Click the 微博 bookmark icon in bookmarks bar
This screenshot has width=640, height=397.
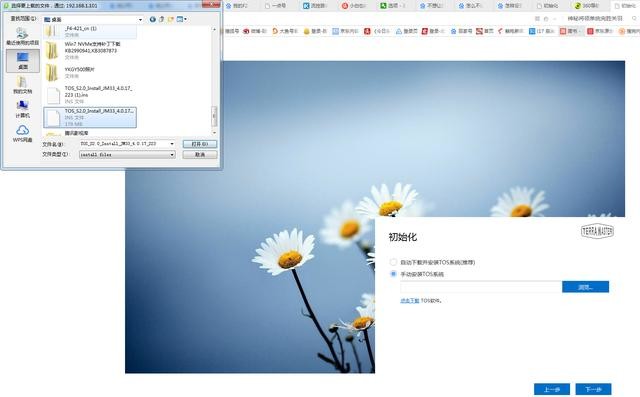(x=246, y=31)
